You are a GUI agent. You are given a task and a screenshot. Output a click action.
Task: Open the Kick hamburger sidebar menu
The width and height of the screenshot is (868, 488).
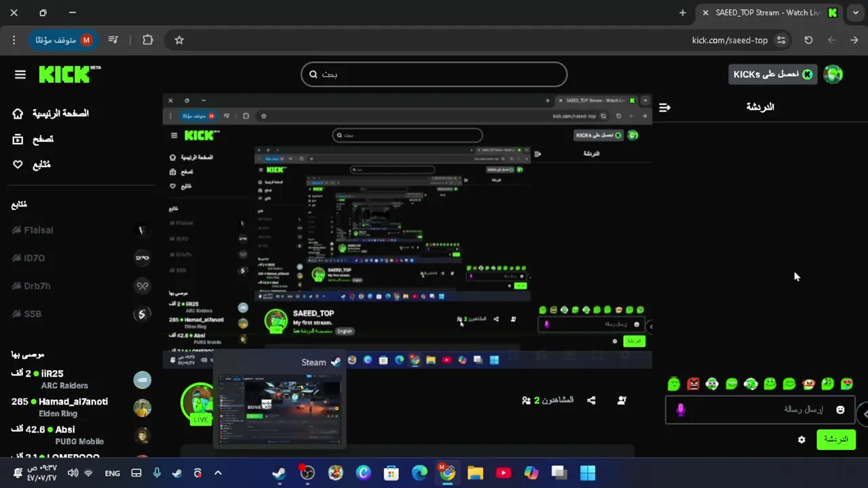tap(20, 75)
